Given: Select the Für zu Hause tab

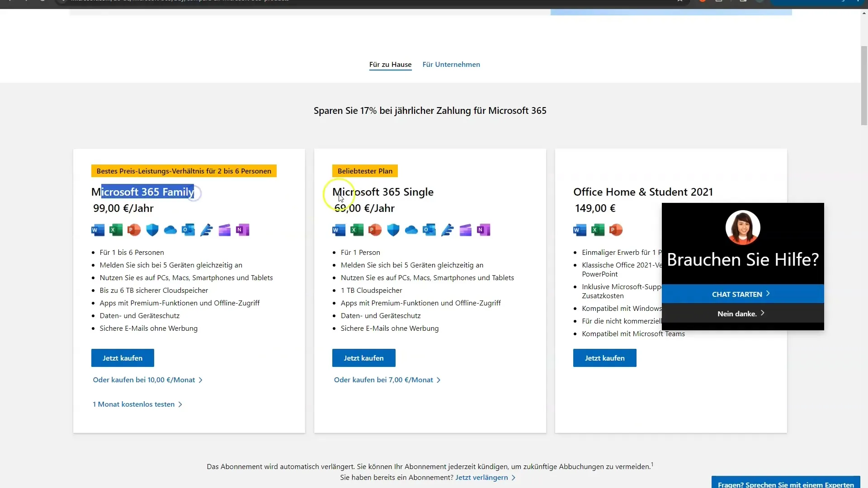Looking at the screenshot, I should tap(390, 64).
